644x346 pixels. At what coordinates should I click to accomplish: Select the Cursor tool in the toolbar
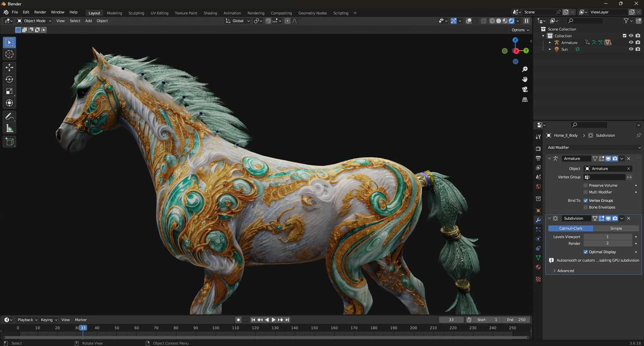(x=9, y=54)
